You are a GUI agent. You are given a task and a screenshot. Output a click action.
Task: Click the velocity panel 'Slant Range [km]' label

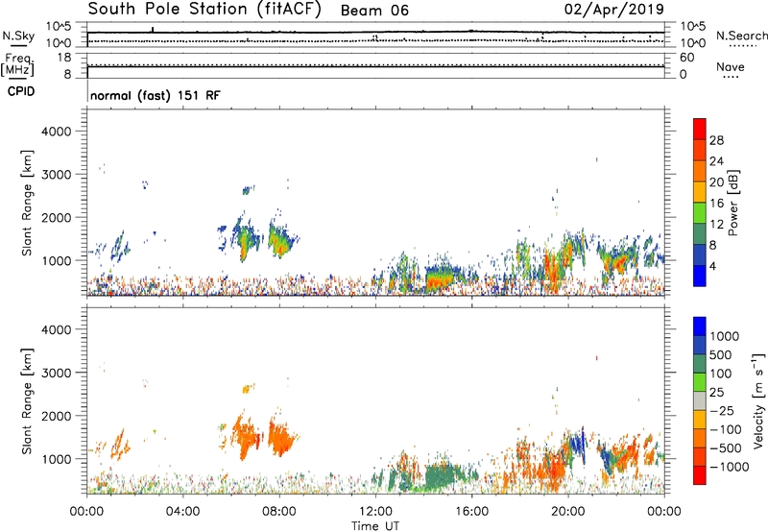(27, 401)
